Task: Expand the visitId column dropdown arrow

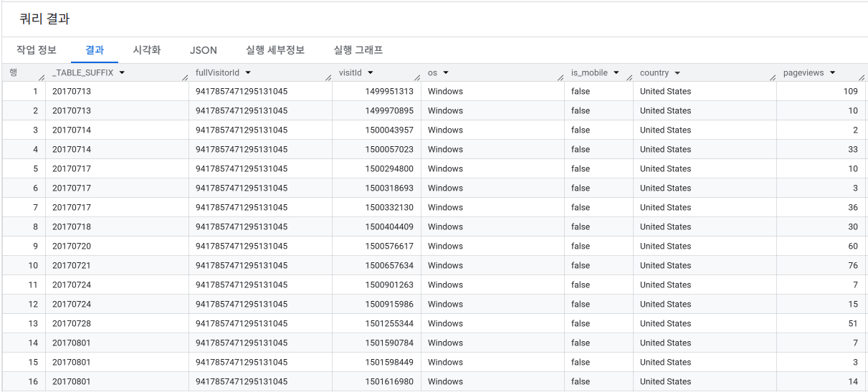Action: pos(371,73)
